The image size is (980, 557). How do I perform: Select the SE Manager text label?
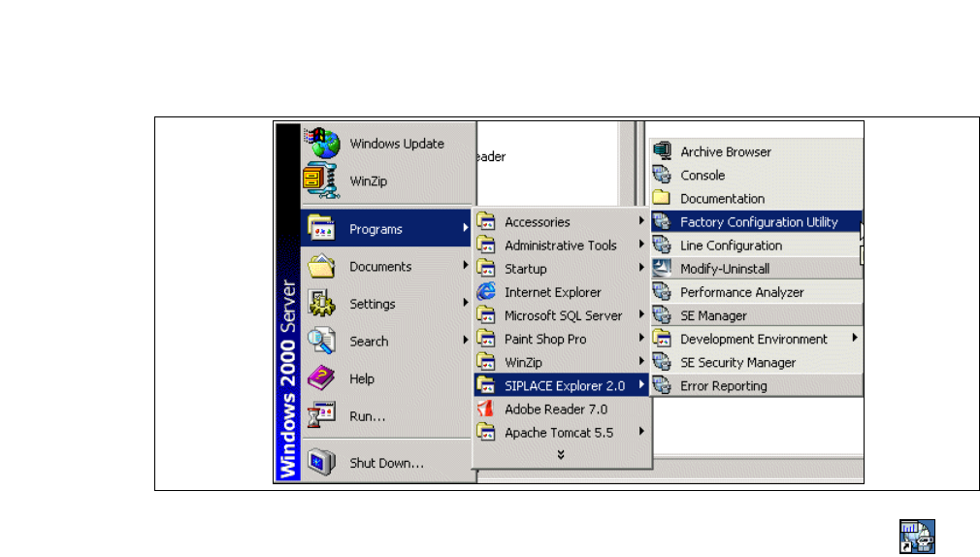[x=714, y=315]
